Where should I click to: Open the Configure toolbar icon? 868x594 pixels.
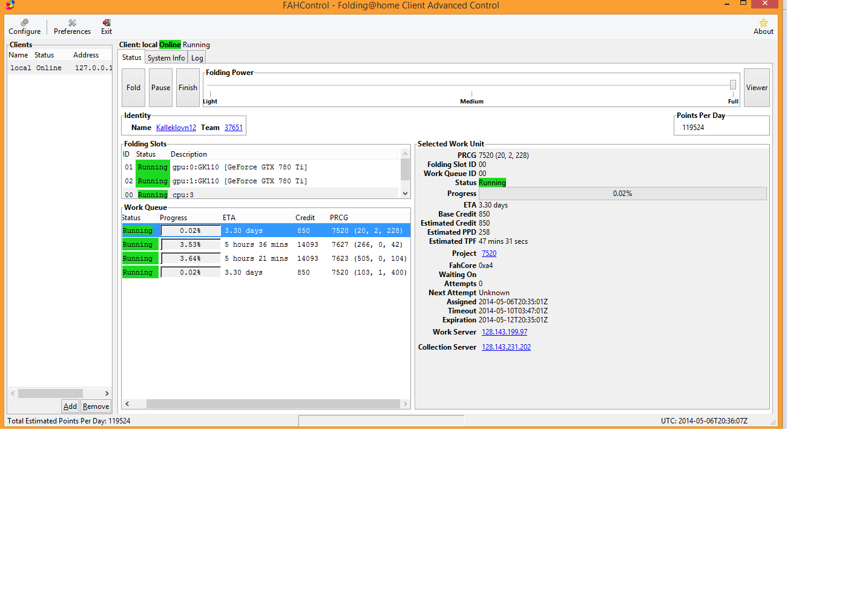click(x=25, y=27)
